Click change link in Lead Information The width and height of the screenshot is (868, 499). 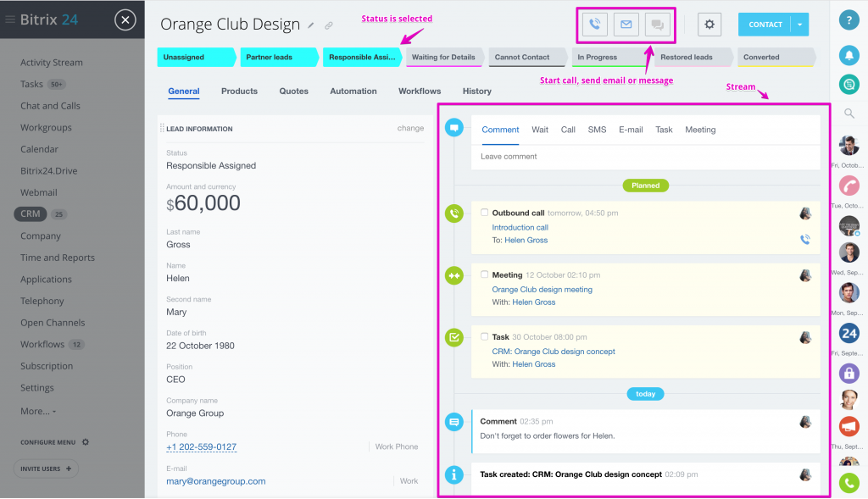point(410,128)
